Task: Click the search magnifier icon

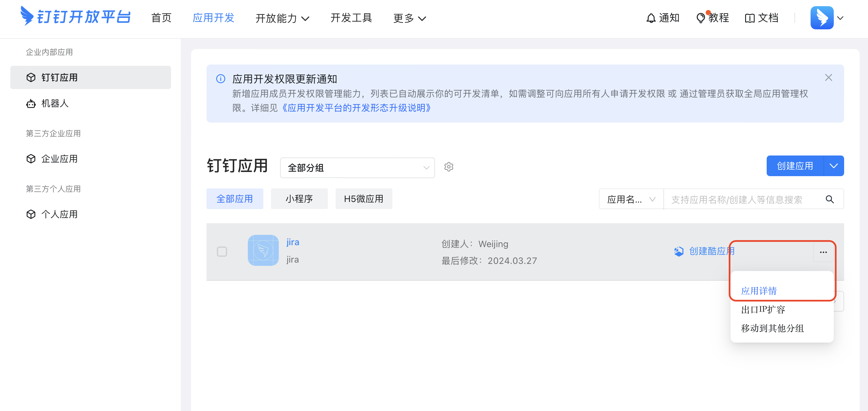Action: (x=830, y=199)
